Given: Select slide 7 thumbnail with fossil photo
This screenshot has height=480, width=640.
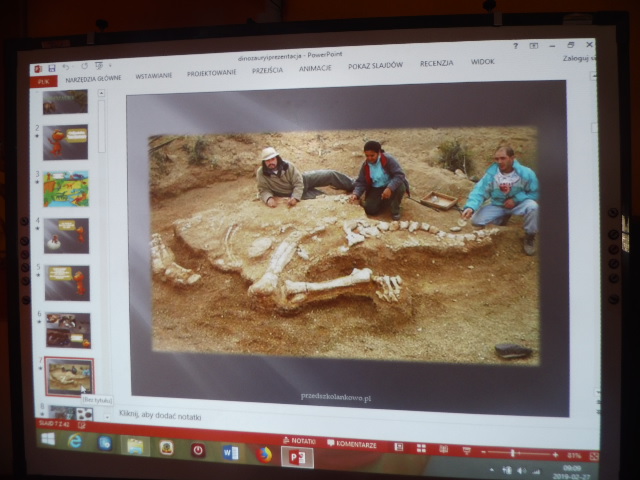Looking at the screenshot, I should coord(69,376).
